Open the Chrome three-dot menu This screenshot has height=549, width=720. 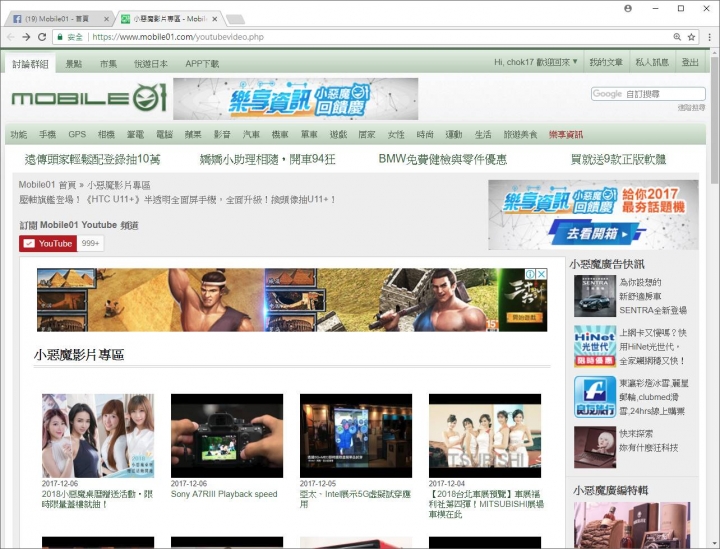pyautogui.click(x=709, y=37)
